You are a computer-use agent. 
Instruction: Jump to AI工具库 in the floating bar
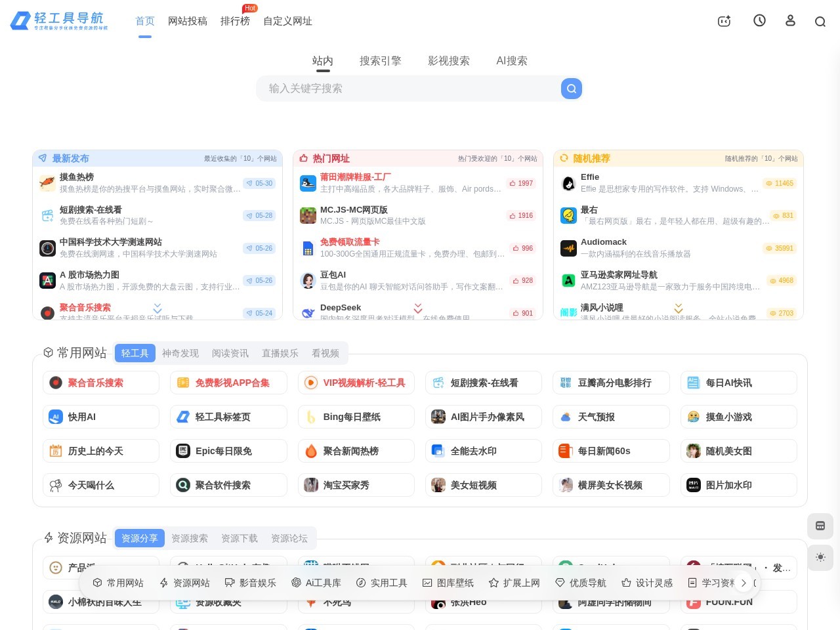tap(316, 583)
